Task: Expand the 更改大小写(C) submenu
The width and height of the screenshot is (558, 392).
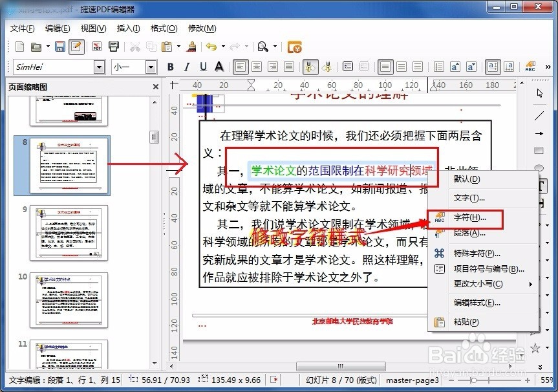Action: tap(483, 284)
